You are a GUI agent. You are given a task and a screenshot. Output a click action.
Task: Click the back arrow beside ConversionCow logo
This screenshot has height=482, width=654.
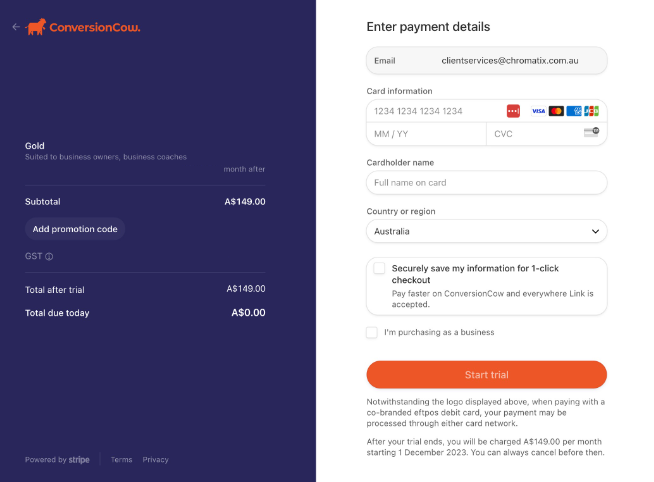pyautogui.click(x=16, y=27)
